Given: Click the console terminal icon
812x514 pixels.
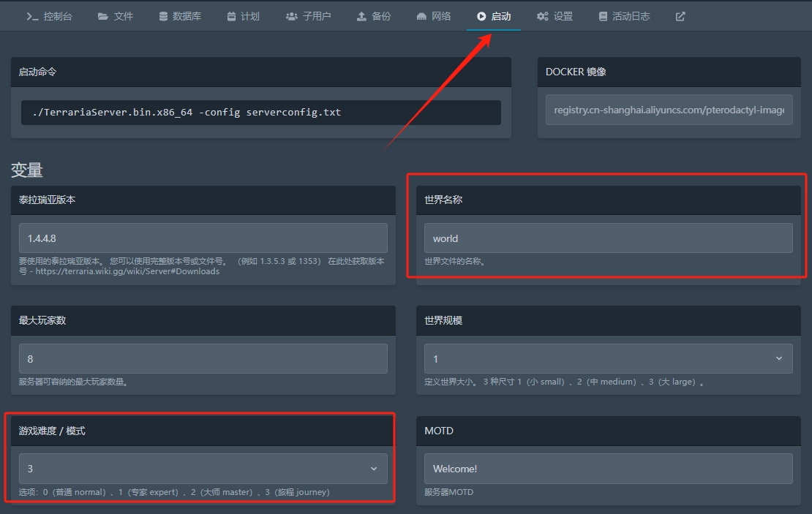Looking at the screenshot, I should click(32, 16).
